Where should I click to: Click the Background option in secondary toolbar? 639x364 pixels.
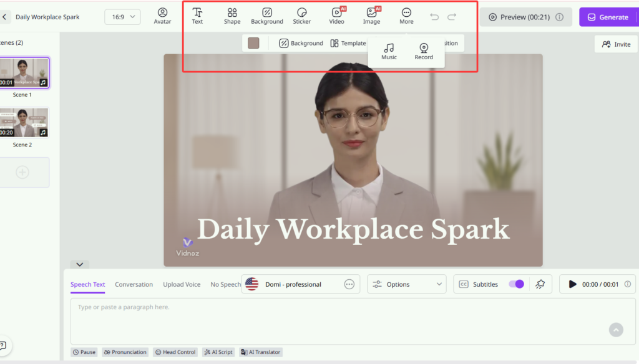click(301, 43)
